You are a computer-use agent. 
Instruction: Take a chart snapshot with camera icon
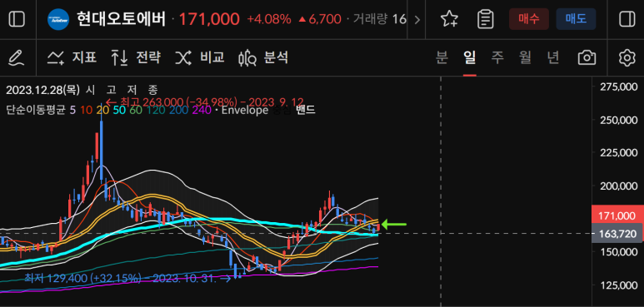(587, 57)
